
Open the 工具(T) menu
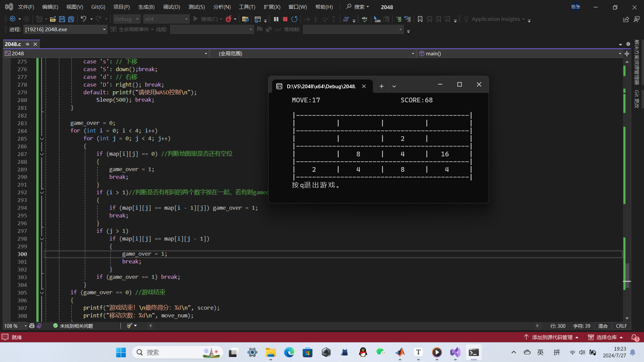tap(247, 7)
